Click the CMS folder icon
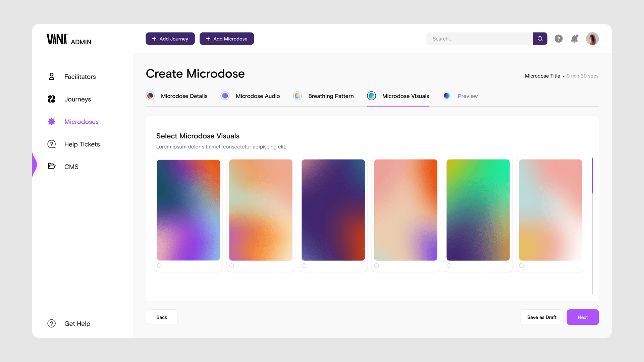This screenshot has height=362, width=644. (x=51, y=166)
